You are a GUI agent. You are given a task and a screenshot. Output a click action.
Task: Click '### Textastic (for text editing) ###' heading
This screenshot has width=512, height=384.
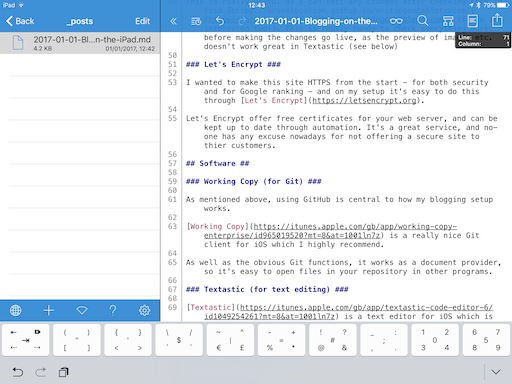point(267,289)
